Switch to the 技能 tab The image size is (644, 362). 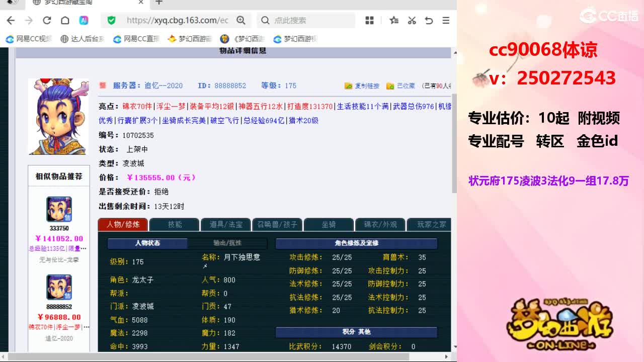[175, 224]
